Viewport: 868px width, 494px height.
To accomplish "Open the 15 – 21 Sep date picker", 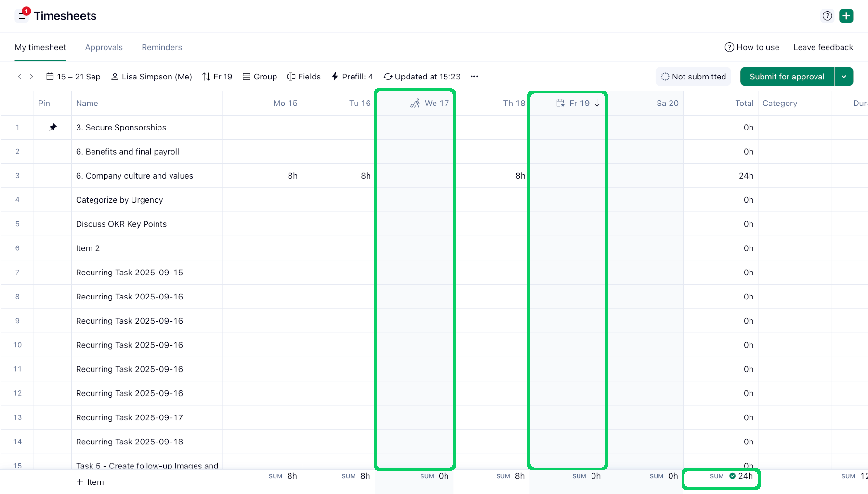I will point(73,77).
